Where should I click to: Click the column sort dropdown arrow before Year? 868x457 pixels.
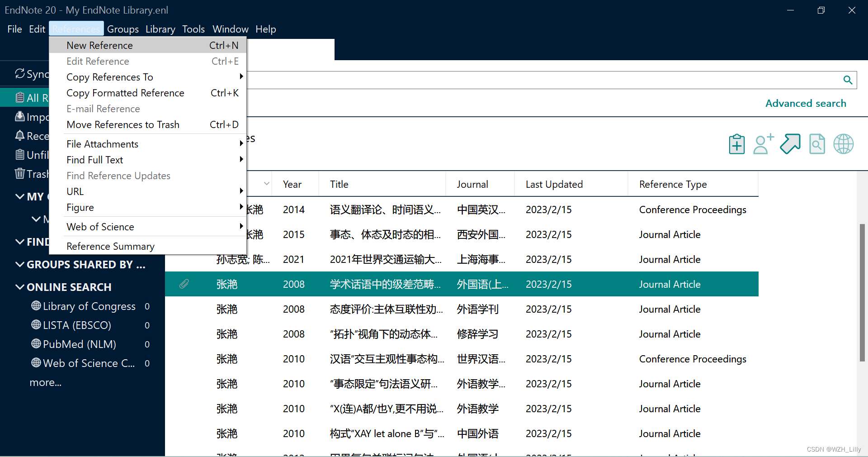pyautogui.click(x=267, y=184)
